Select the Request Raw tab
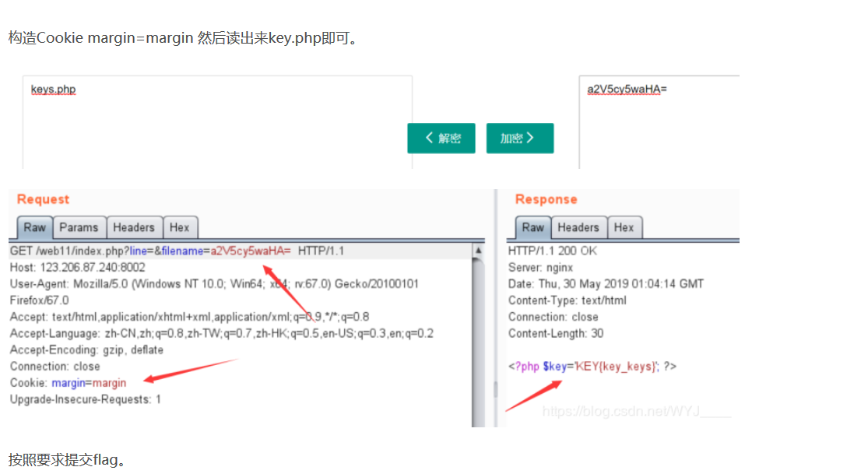The height and width of the screenshot is (474, 868). pos(35,227)
